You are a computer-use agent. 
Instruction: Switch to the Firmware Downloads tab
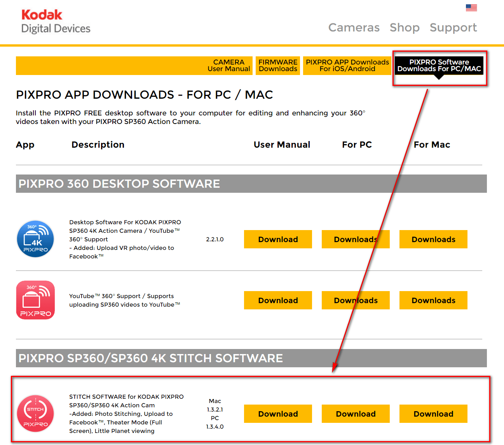278,65
